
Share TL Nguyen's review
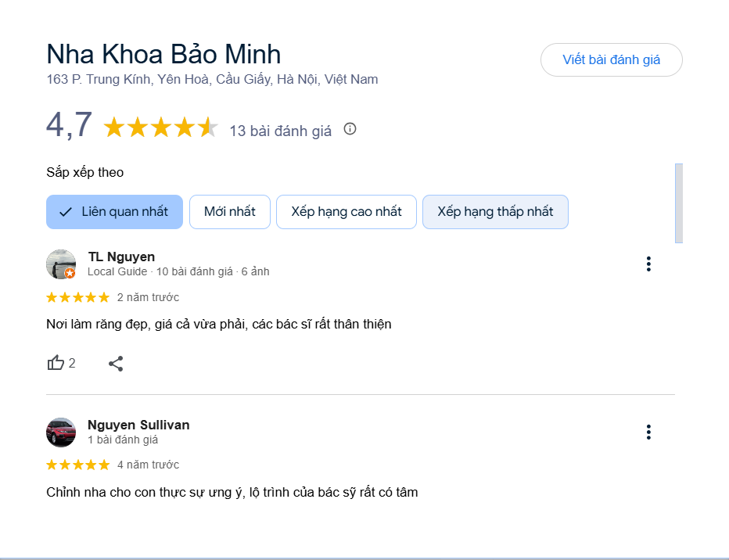(116, 363)
